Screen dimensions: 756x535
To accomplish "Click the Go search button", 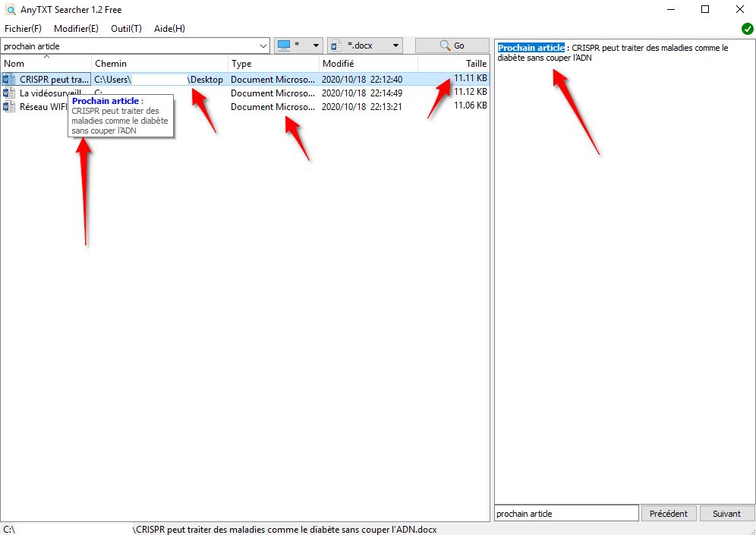I will (x=452, y=46).
